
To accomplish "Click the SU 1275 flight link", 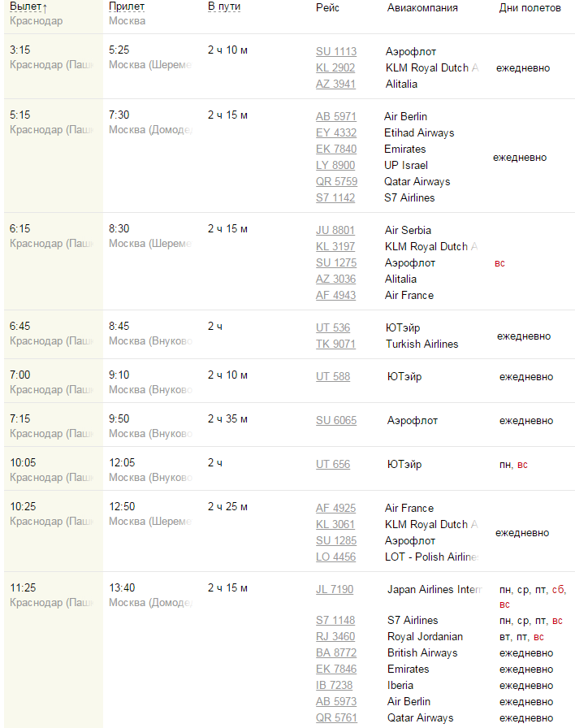I will click(x=336, y=262).
